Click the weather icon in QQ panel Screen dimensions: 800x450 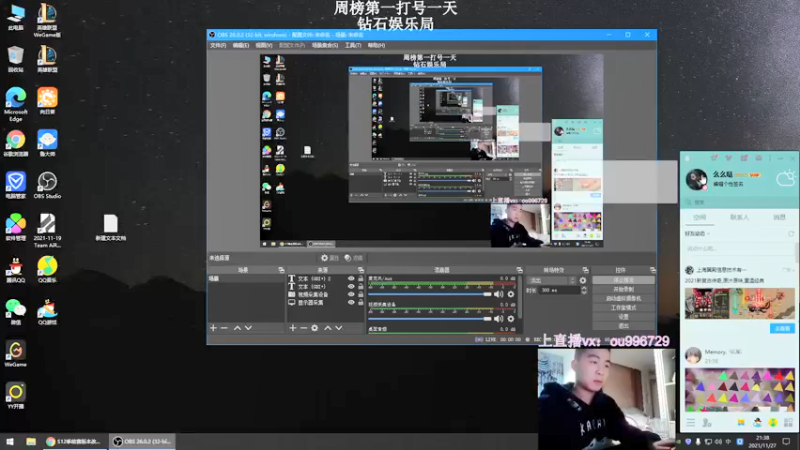click(x=786, y=179)
